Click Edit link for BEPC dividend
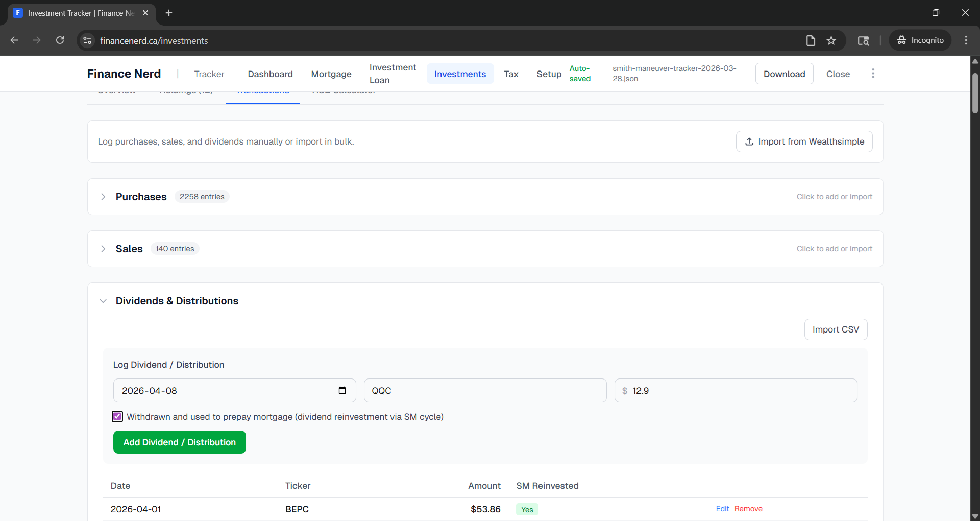The height and width of the screenshot is (521, 980). point(722,509)
